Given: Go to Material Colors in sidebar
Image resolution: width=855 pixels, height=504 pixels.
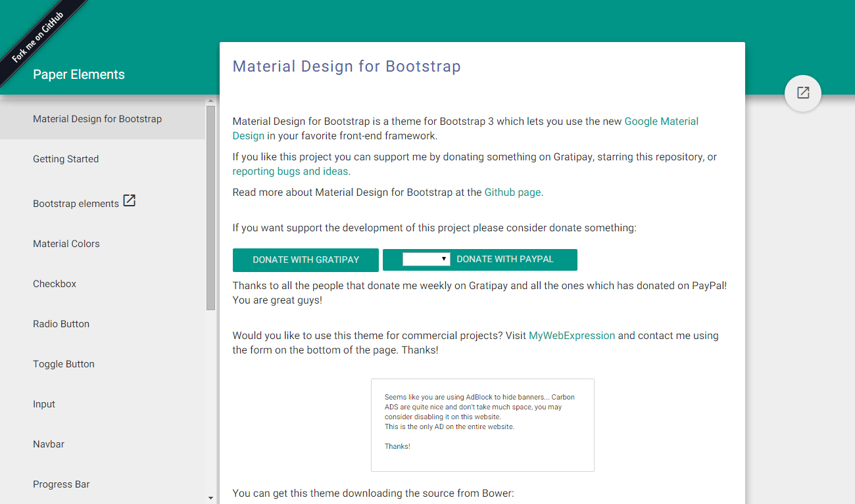Looking at the screenshot, I should pyautogui.click(x=103, y=244).
